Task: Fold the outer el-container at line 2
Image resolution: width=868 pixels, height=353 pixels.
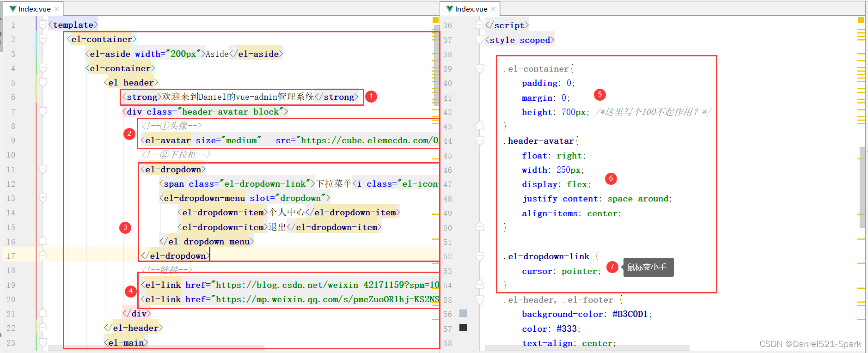Action: (x=43, y=39)
